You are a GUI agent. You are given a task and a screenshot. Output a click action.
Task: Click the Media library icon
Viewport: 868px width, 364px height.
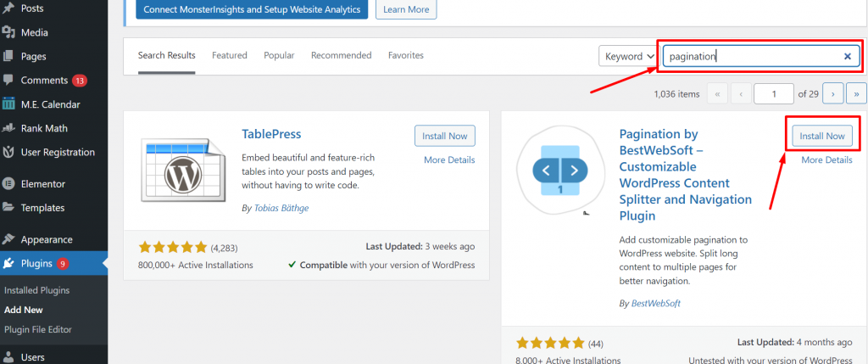(8, 32)
